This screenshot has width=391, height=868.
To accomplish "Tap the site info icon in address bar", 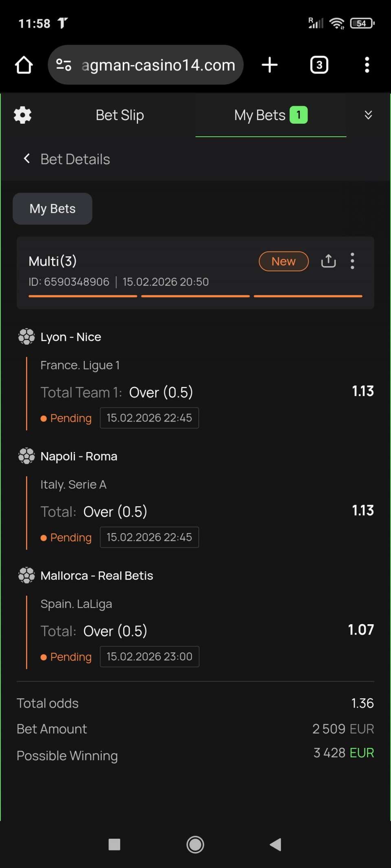I will [x=64, y=65].
